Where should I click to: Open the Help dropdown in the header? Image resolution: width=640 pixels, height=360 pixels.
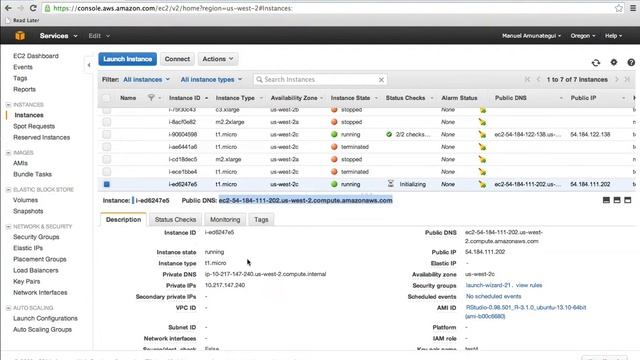click(613, 36)
